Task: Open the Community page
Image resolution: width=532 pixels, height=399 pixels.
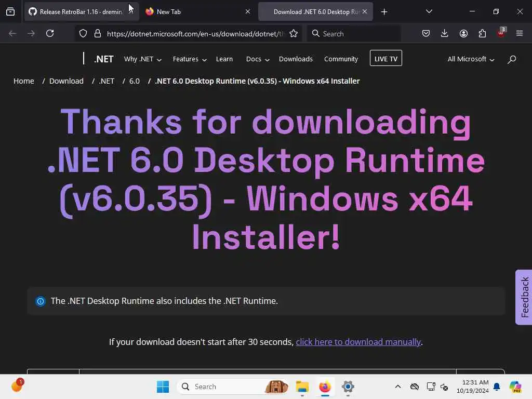Action: pyautogui.click(x=341, y=59)
